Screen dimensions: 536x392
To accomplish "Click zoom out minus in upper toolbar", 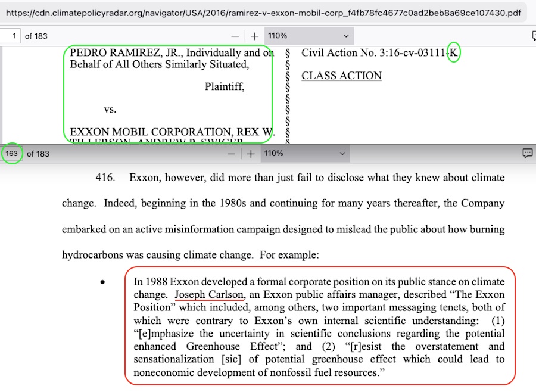I will point(235,36).
